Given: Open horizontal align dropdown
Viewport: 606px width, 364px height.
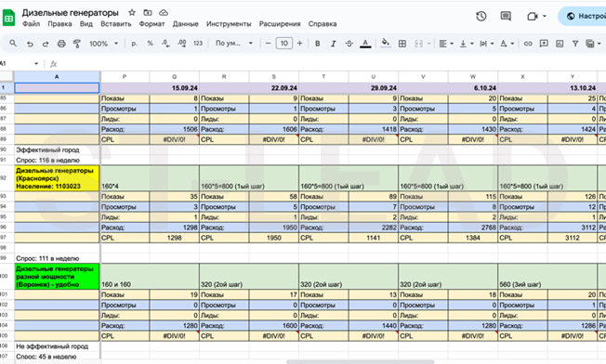Looking at the screenshot, I should [x=446, y=44].
